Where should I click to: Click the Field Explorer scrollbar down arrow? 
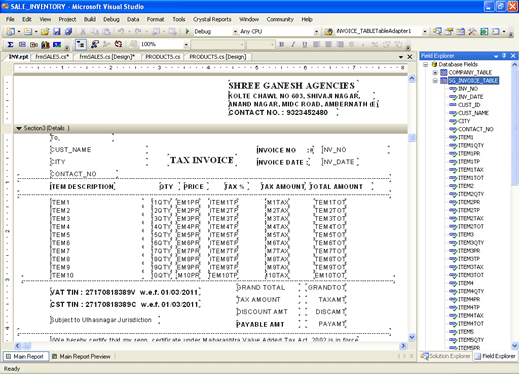515,346
